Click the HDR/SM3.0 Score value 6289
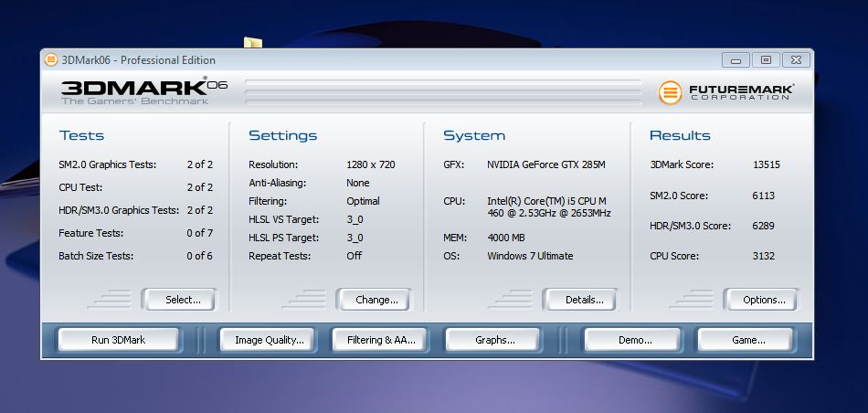The width and height of the screenshot is (868, 413). tap(763, 226)
